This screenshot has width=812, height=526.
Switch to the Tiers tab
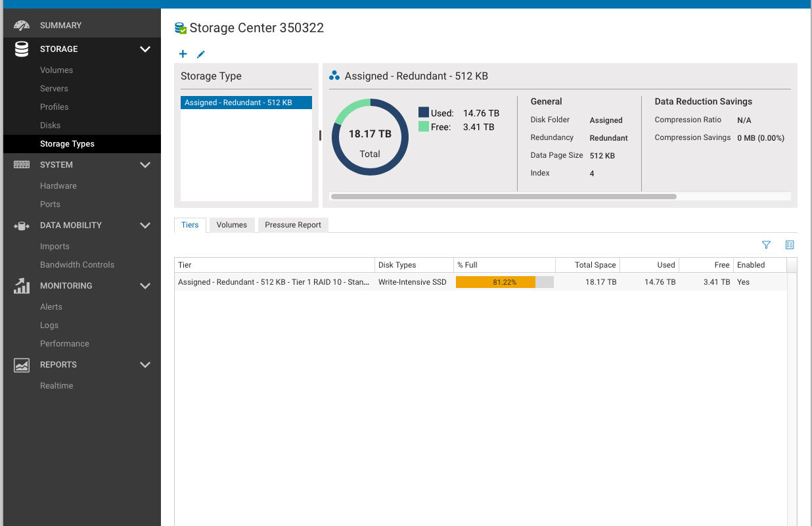[x=190, y=225]
